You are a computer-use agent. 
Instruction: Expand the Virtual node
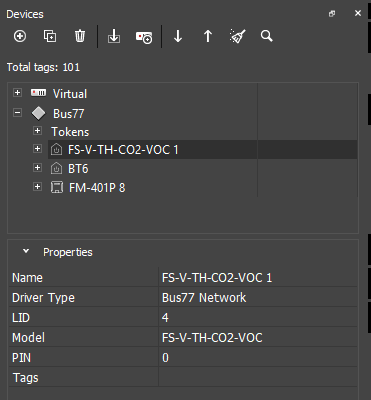[17, 92]
